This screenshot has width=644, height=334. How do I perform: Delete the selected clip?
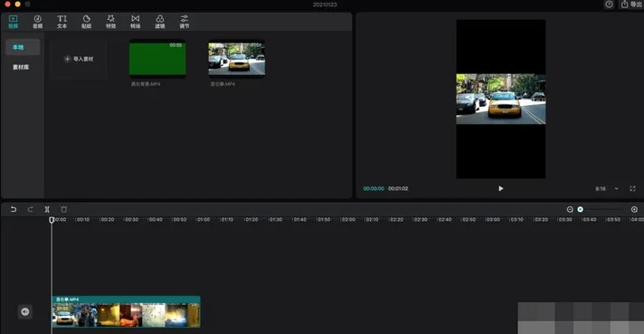coord(64,209)
